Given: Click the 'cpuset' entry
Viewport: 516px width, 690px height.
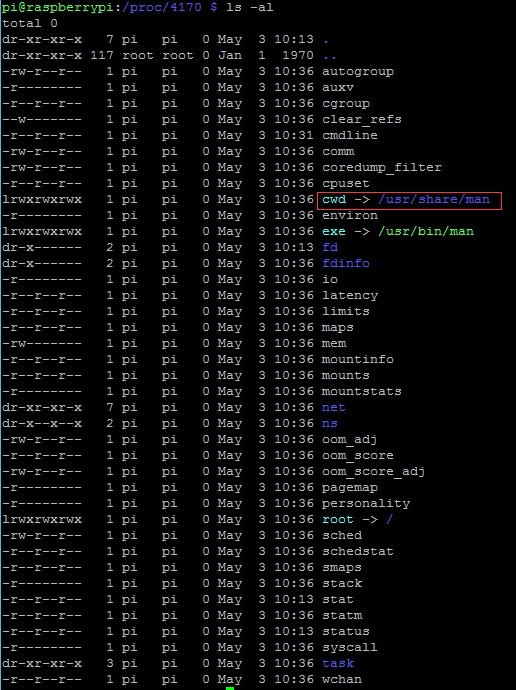Looking at the screenshot, I should (x=346, y=184).
